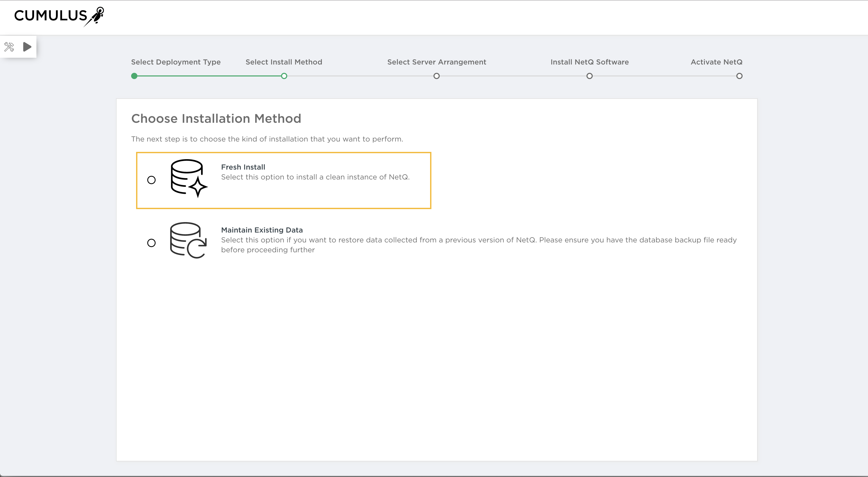Click the Install NetQ Software step label
This screenshot has width=868, height=477.
[x=589, y=62]
